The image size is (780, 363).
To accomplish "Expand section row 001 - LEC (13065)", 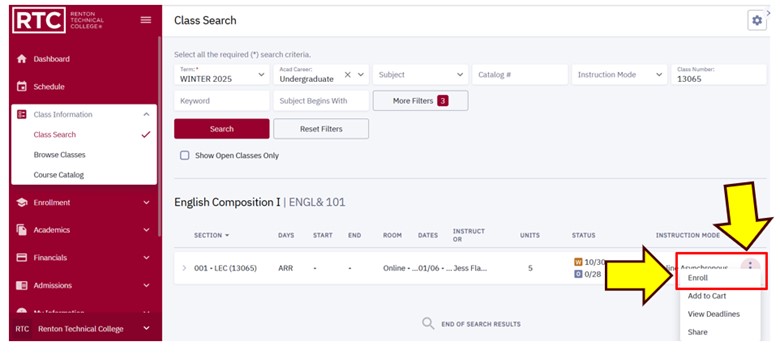I will tap(184, 268).
